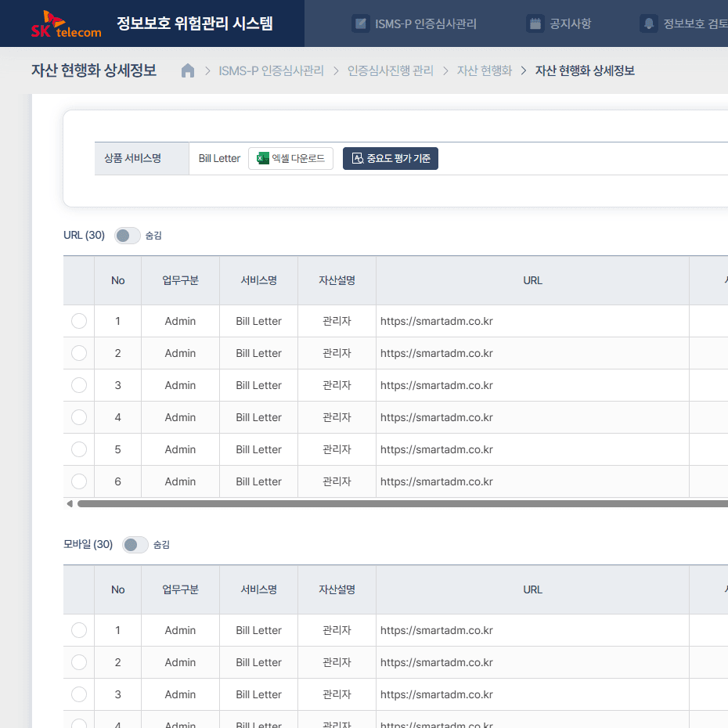
Task: Select radio button for URL row 4
Action: click(x=79, y=417)
